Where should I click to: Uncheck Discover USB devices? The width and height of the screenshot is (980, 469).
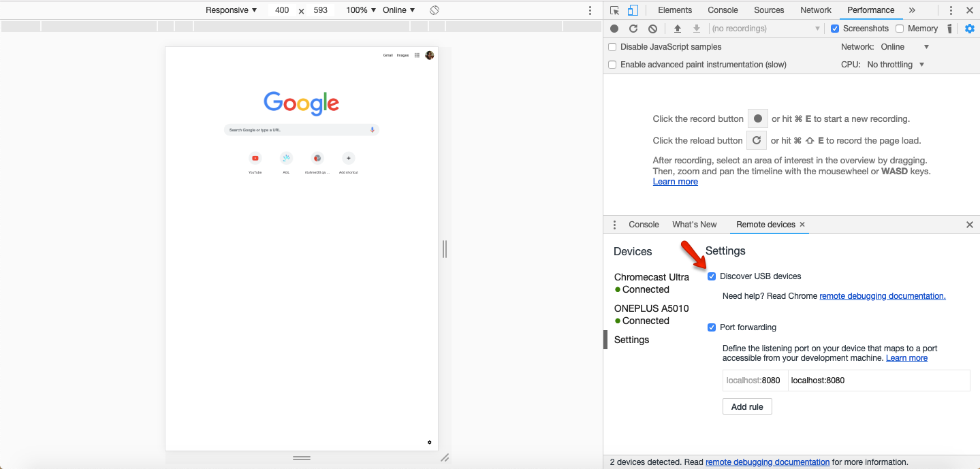click(x=712, y=276)
